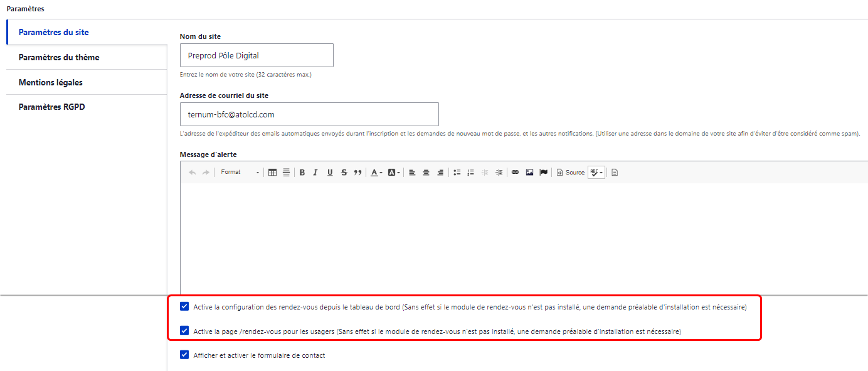Toggle the /rendez-vous page for users checkbox
Viewport: 868px width, 371px height.
click(184, 331)
